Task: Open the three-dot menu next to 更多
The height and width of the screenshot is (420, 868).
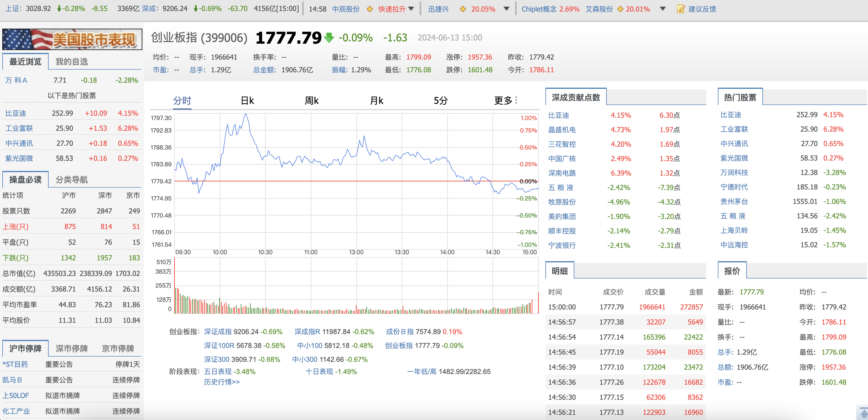Action: click(516, 100)
